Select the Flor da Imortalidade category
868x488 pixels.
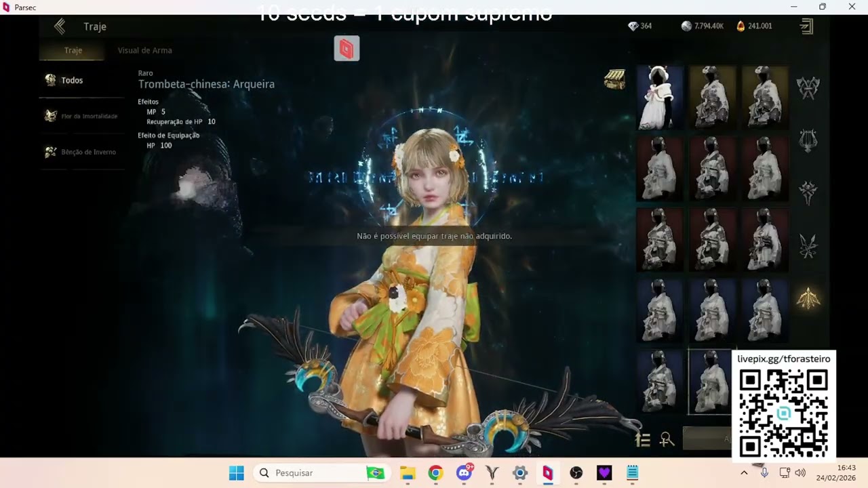(x=81, y=116)
